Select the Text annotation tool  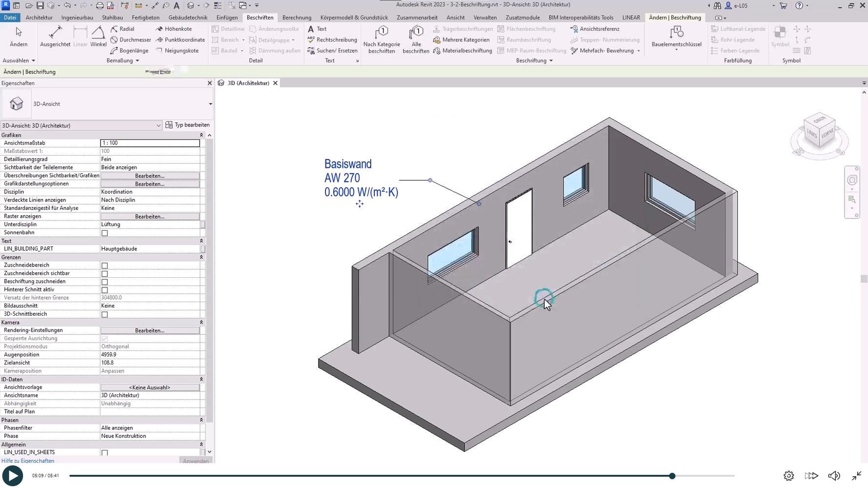317,29
